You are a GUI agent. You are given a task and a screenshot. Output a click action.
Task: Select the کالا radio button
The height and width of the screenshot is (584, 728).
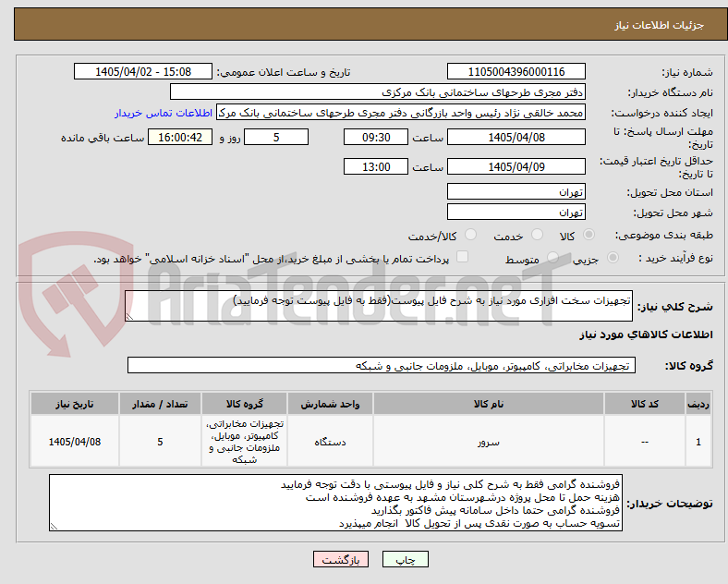coord(588,235)
